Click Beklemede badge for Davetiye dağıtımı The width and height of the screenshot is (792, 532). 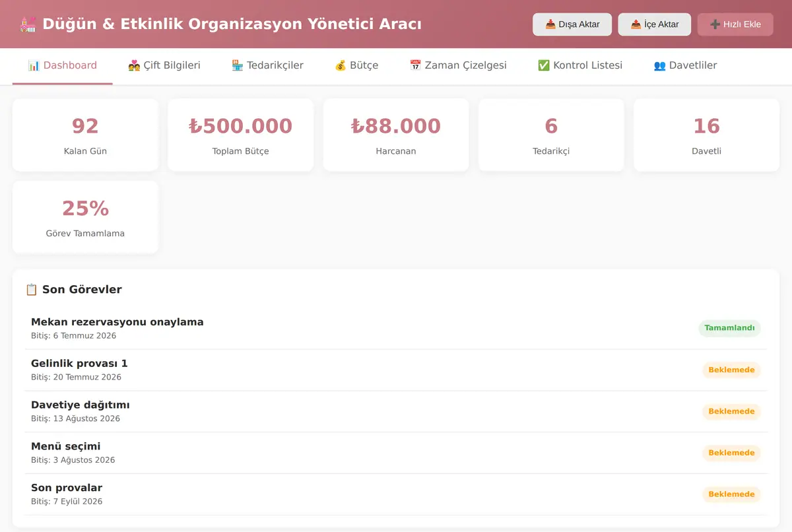tap(731, 411)
